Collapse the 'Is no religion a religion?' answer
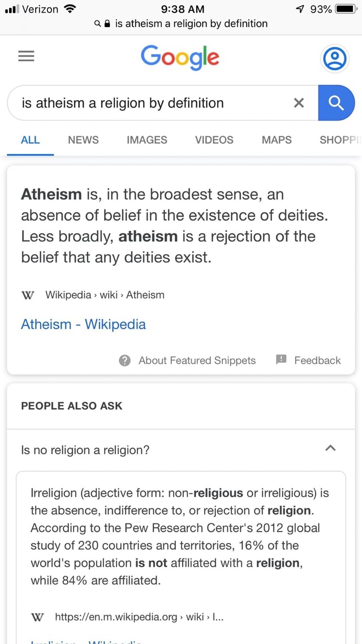Image resolution: width=362 pixels, height=644 pixels. point(330,448)
